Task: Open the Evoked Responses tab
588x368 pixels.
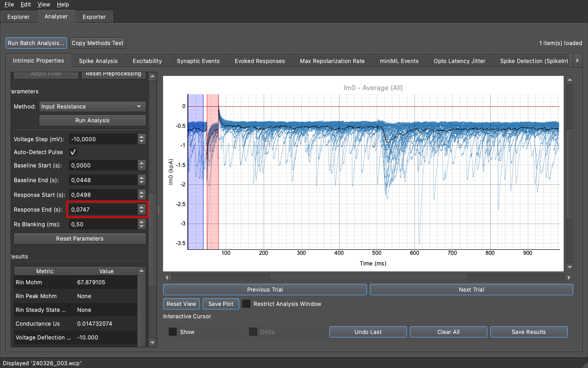Action: click(260, 61)
